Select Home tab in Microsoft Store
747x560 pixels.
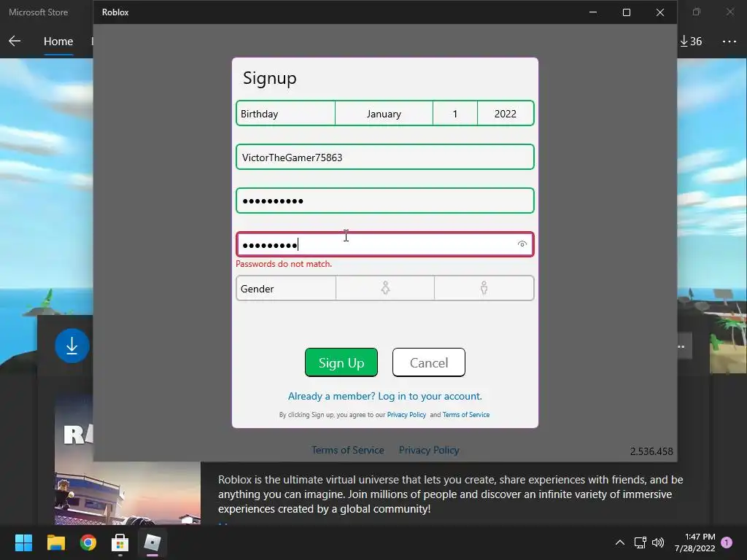coord(58,42)
